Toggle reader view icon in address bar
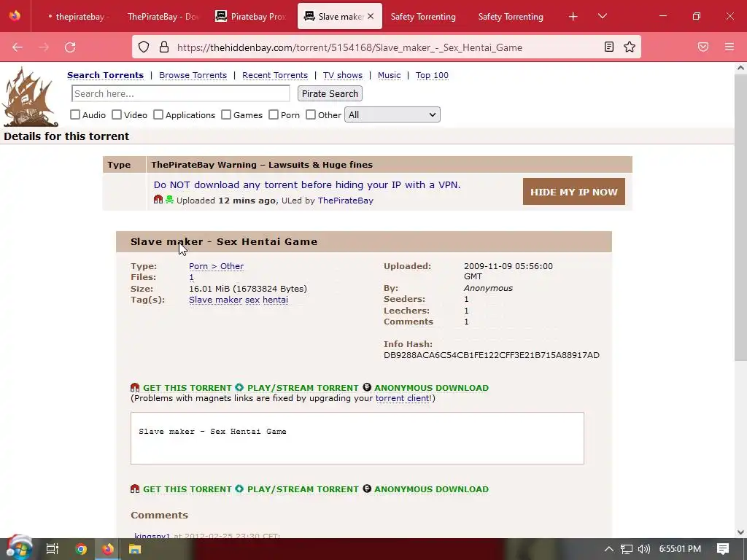Screen dimensions: 747x560 (609, 47)
